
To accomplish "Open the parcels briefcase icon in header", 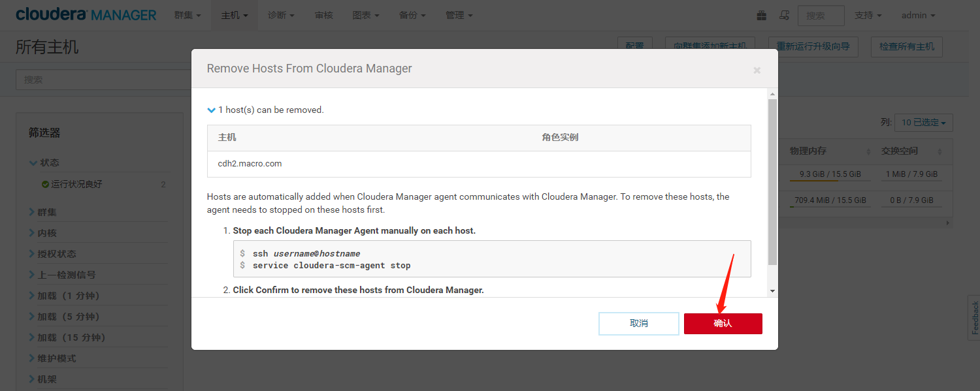I will [x=762, y=15].
